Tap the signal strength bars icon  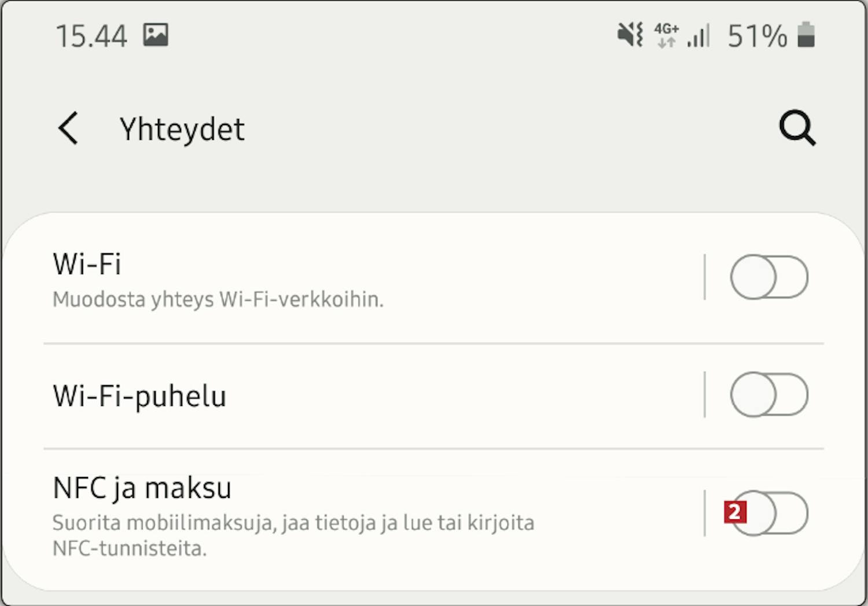click(699, 36)
